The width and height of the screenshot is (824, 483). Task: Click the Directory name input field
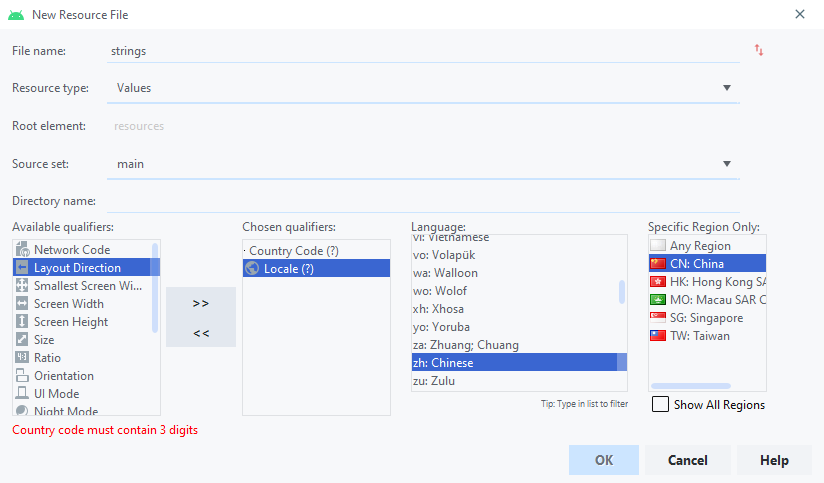420,202
